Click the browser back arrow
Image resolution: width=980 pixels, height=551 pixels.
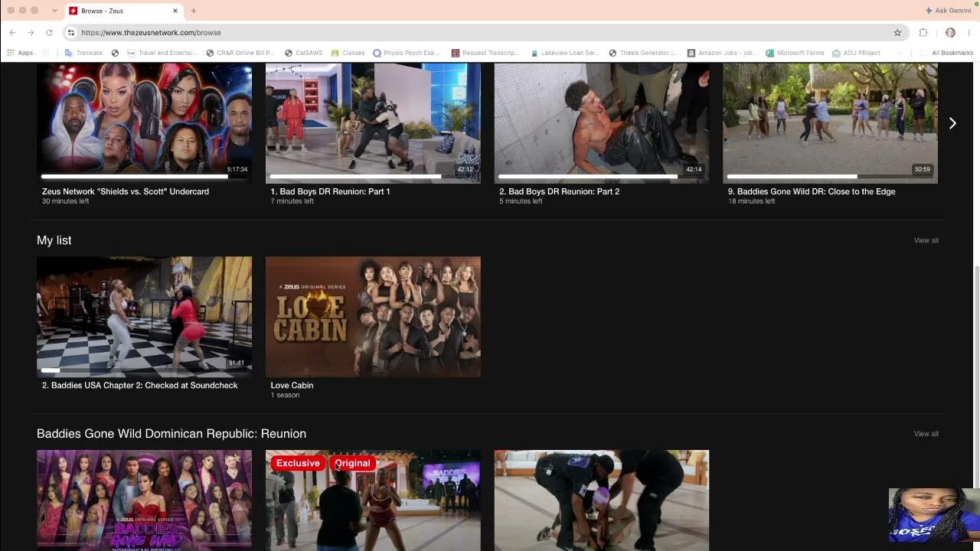point(12,32)
